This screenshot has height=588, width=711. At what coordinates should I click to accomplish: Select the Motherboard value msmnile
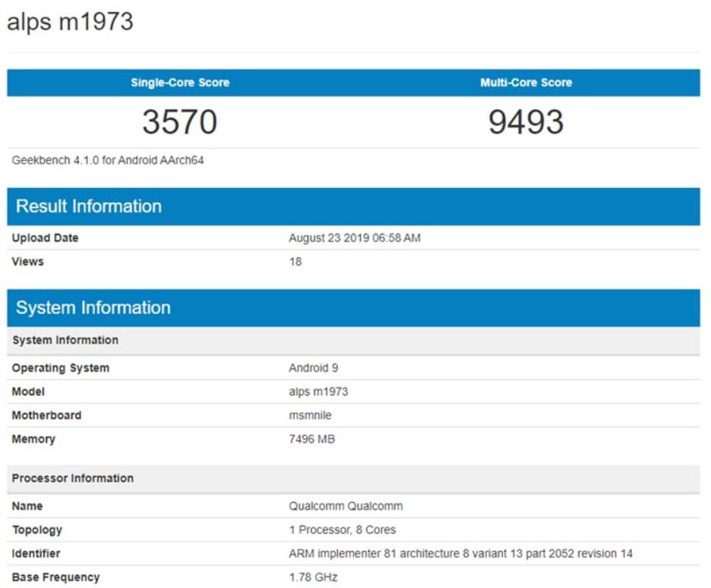(310, 415)
